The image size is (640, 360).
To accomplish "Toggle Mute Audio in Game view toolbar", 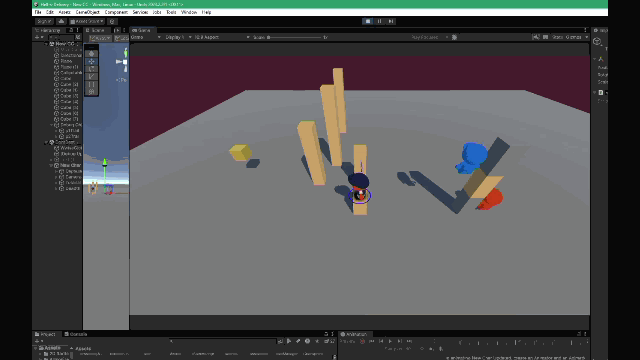I will 536,37.
